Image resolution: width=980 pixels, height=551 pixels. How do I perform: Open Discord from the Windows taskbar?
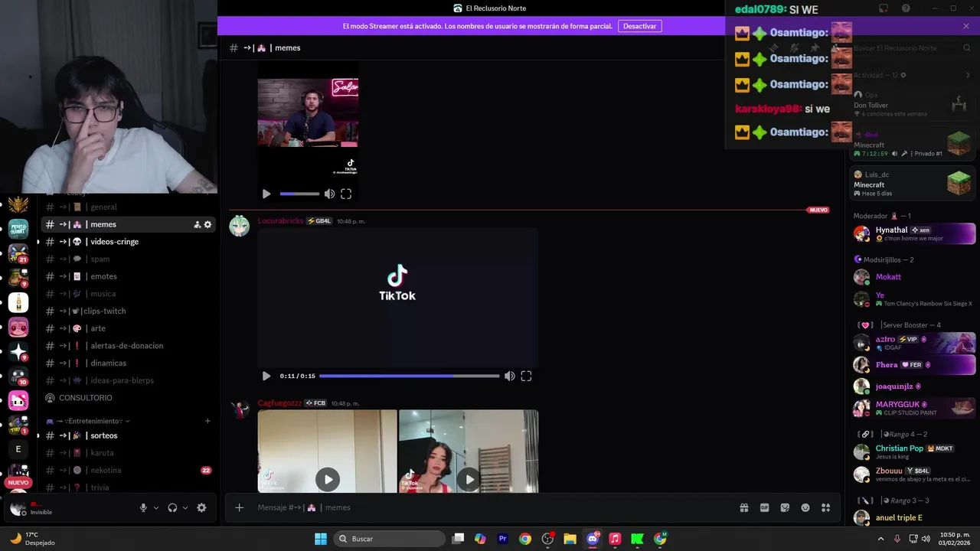(x=593, y=539)
